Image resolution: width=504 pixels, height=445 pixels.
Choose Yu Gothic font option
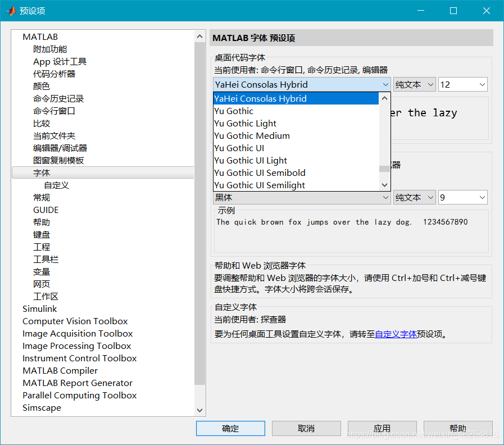point(296,111)
